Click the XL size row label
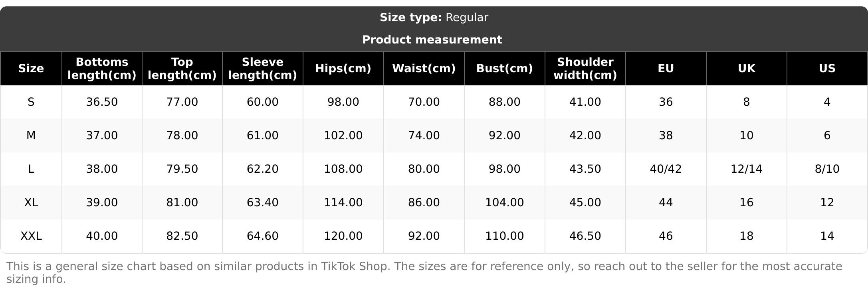 coord(31,203)
